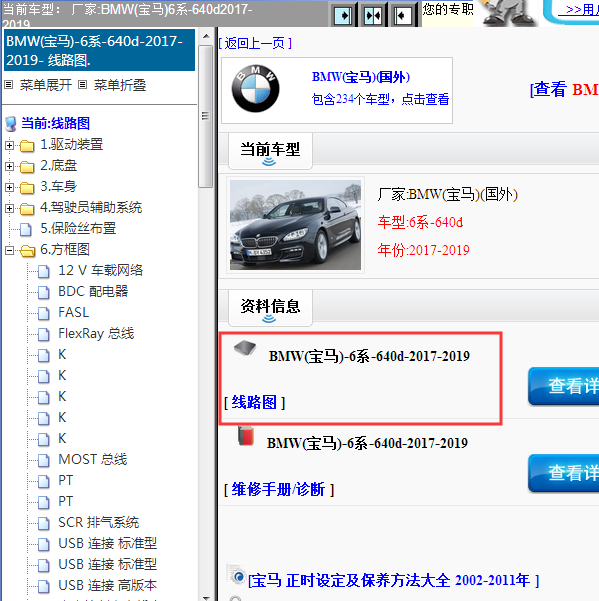The image size is (599, 601).
Task: Click the 菜单折叠 collapse-menu icon
Action: (x=82, y=85)
